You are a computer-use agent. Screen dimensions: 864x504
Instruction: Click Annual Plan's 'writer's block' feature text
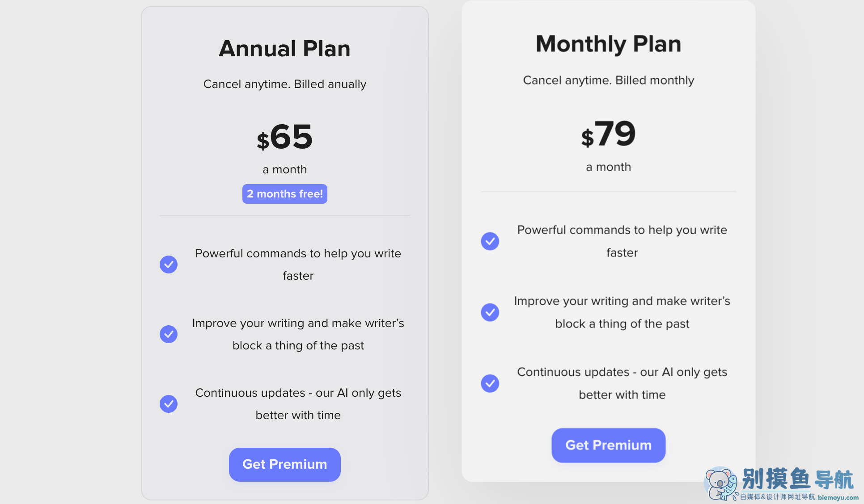coord(298,334)
